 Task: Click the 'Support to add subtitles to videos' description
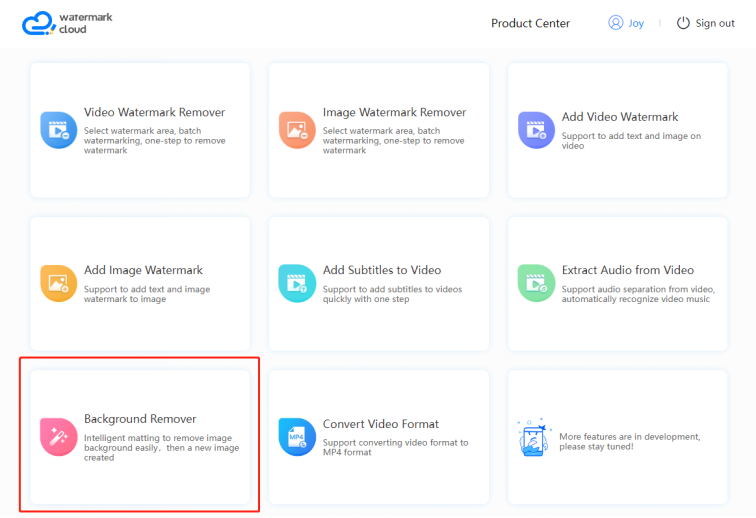392,294
